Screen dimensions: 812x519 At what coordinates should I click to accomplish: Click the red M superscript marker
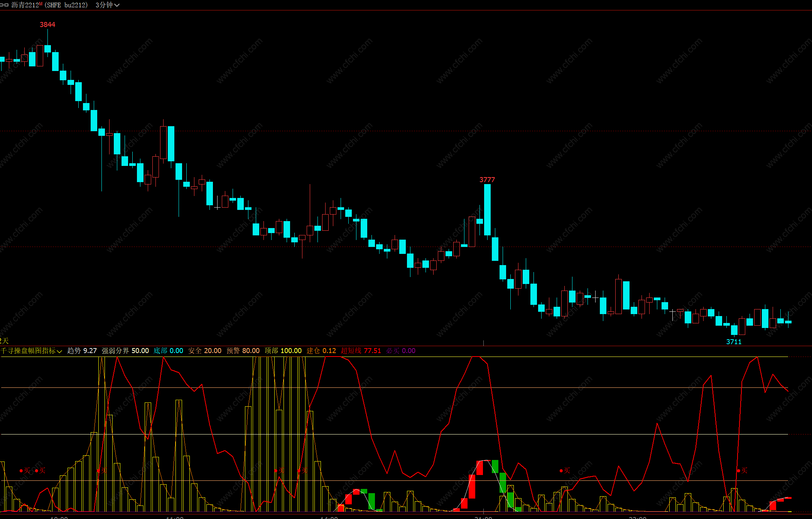(x=41, y=3)
